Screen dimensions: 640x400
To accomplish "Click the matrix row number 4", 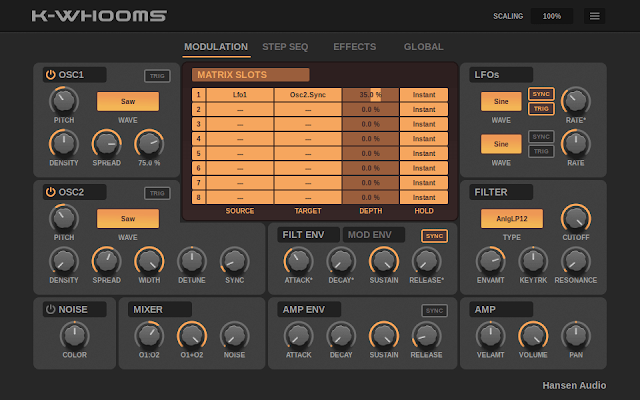I will 199,139.
